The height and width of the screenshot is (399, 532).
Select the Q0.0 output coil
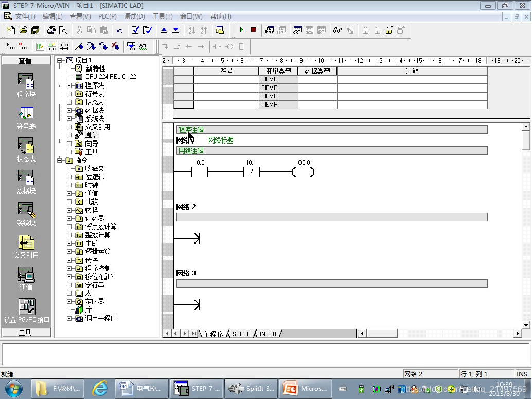[304, 172]
